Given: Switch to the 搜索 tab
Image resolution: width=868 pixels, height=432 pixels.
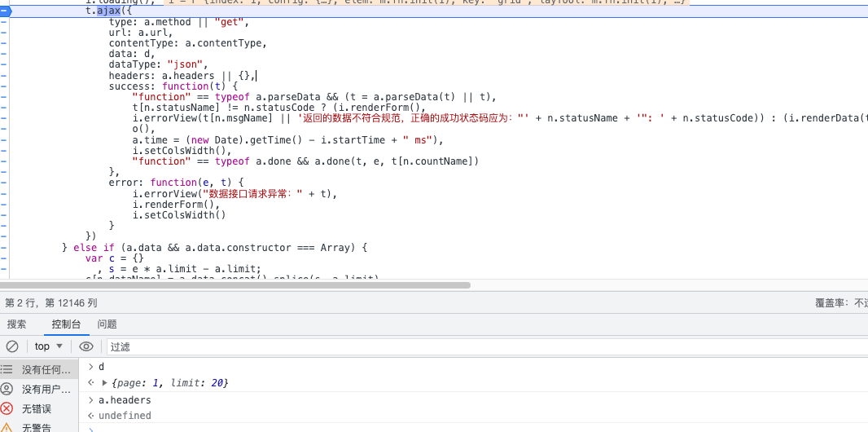Looking at the screenshot, I should (17, 324).
